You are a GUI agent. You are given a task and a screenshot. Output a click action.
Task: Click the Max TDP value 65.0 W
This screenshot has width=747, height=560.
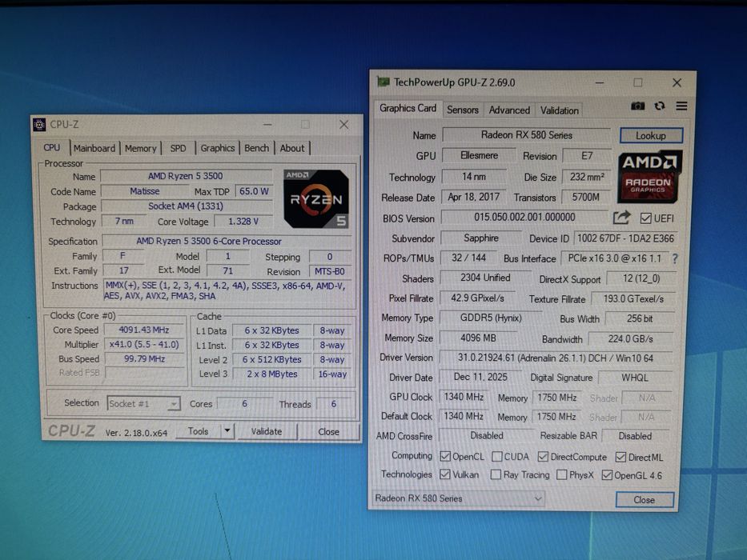[x=254, y=191]
